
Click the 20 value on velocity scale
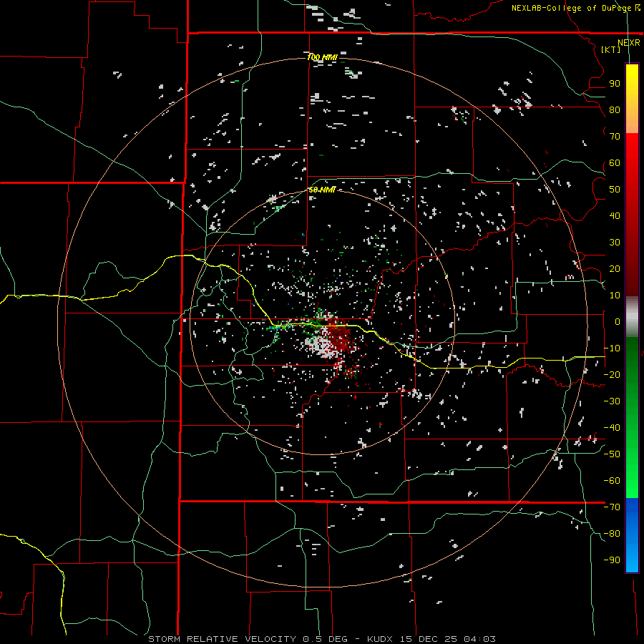615,269
